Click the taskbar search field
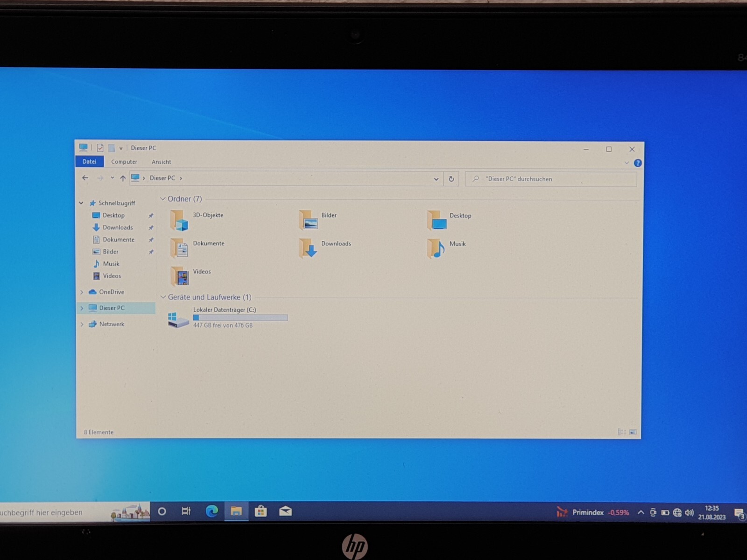 (75, 512)
